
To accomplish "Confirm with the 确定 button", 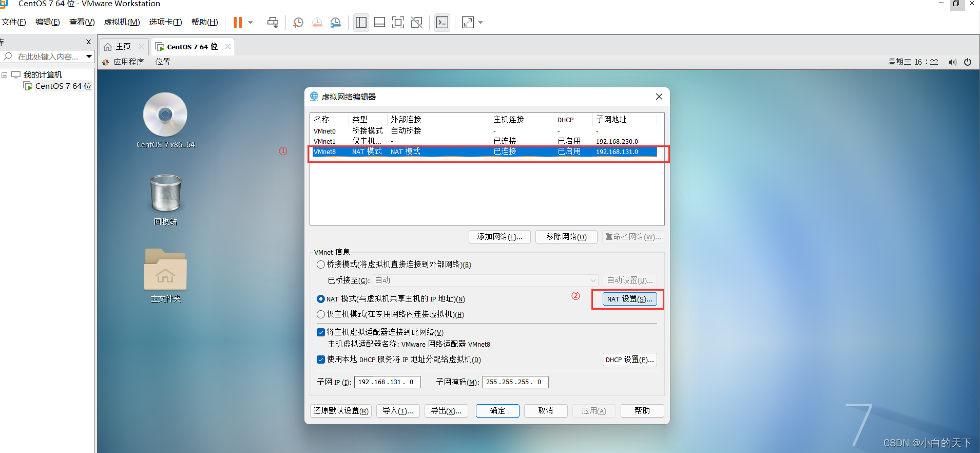I will click(497, 411).
